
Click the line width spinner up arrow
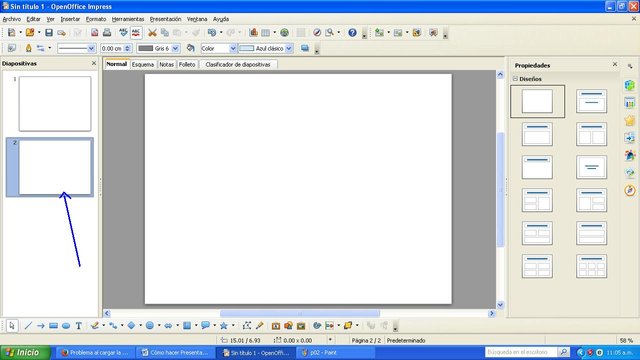(128, 46)
